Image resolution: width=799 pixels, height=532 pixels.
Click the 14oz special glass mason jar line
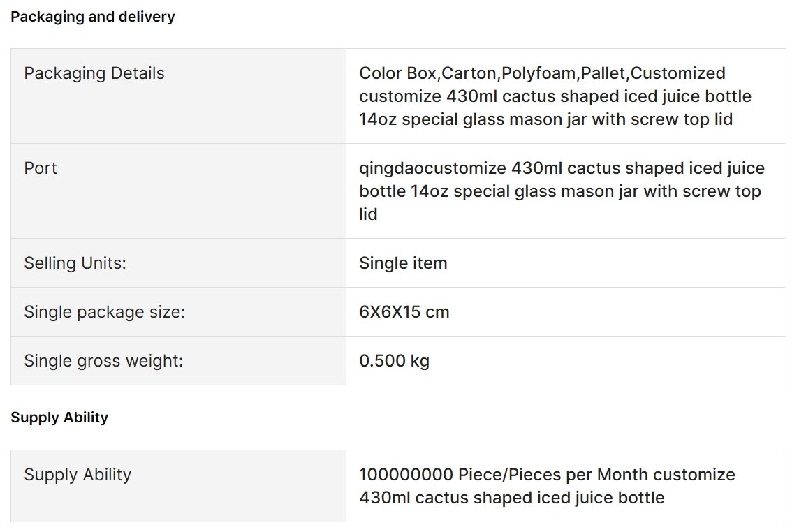coord(545,119)
